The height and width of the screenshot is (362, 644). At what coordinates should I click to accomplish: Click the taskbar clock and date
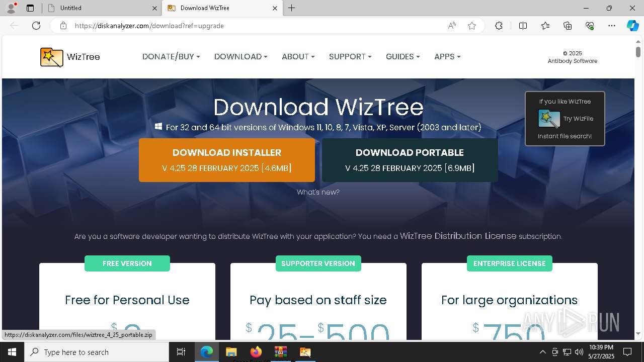(601, 352)
